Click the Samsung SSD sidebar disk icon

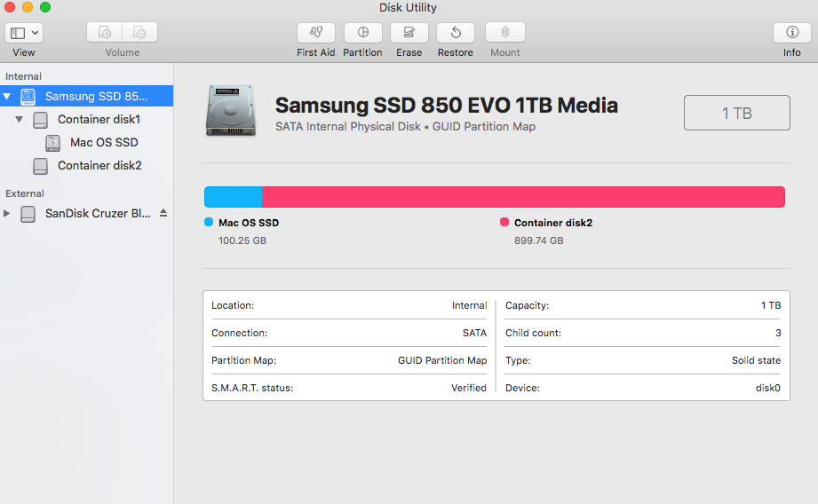pos(28,97)
